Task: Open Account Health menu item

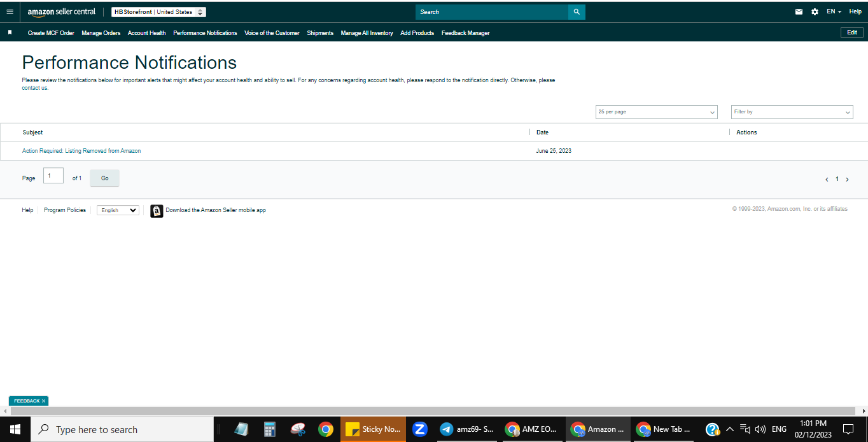Action: pyautogui.click(x=146, y=33)
